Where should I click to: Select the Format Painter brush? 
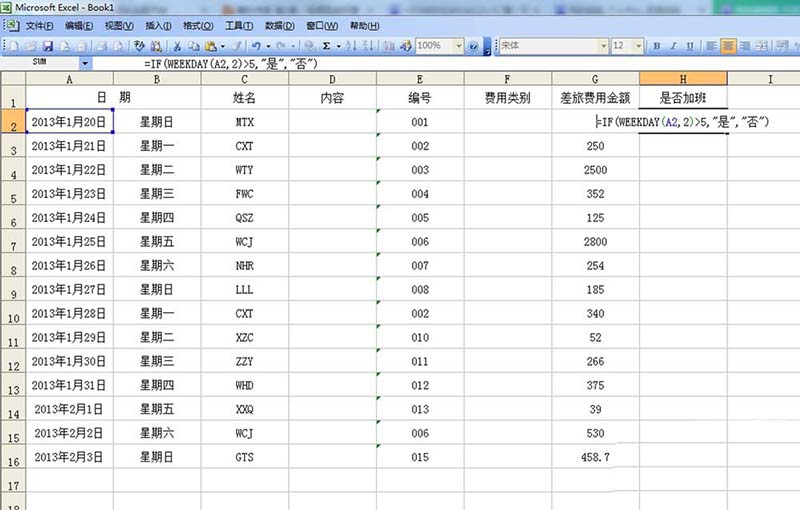(x=237, y=46)
